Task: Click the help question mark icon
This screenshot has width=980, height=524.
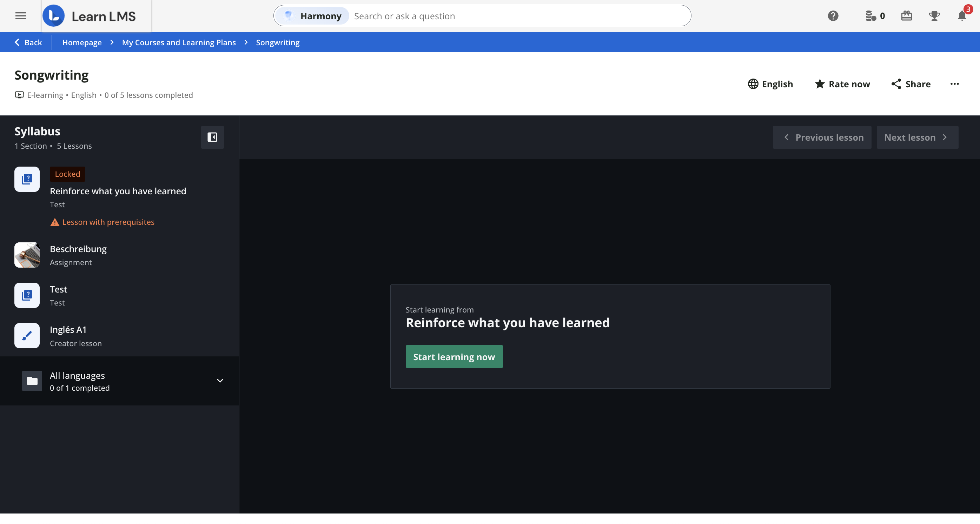Action: 833,16
